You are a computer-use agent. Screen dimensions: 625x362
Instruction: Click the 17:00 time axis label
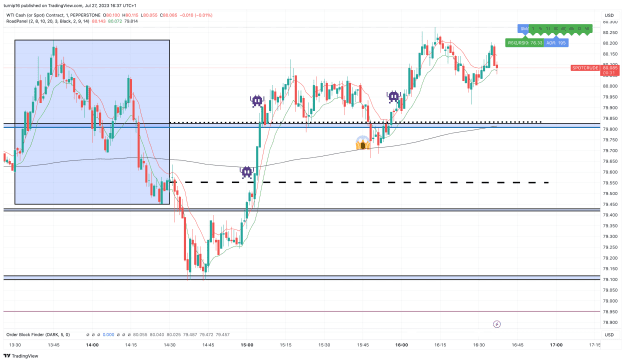pos(556,345)
